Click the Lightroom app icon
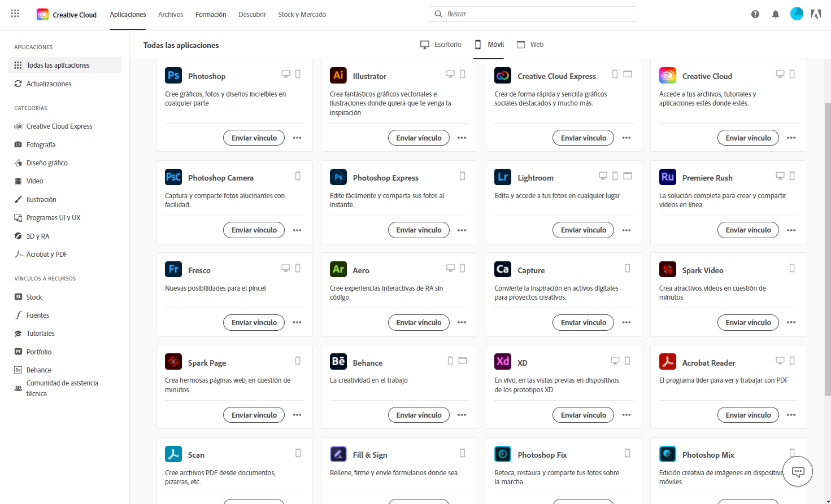The height and width of the screenshot is (504, 831). 503,177
